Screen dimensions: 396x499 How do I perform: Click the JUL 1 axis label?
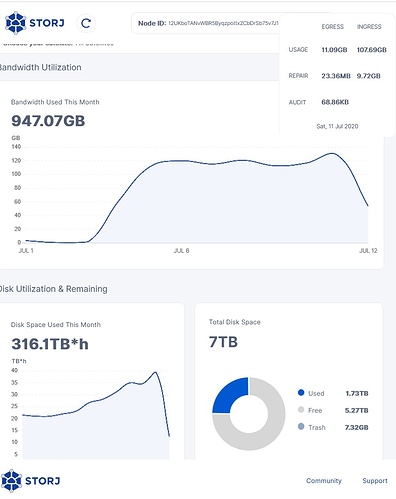point(26,251)
